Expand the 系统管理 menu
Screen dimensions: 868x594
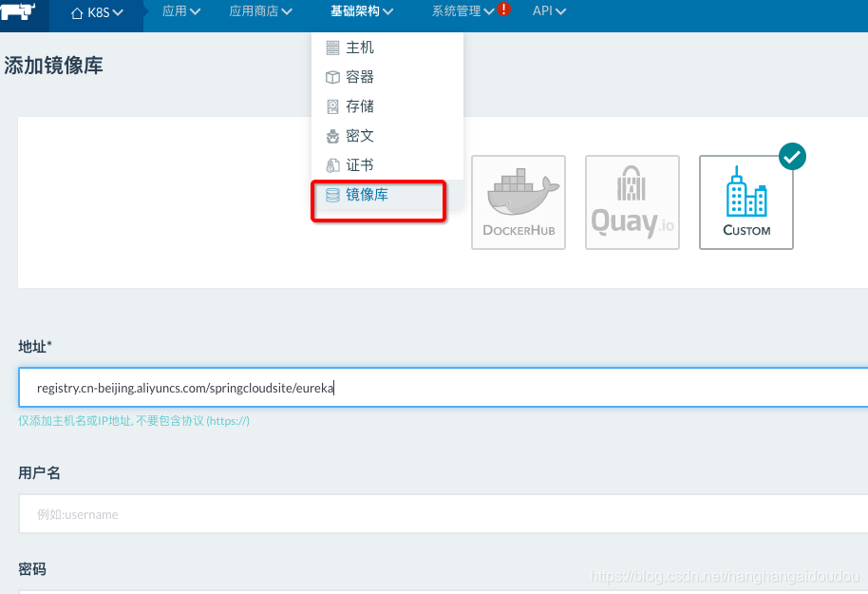tap(462, 11)
